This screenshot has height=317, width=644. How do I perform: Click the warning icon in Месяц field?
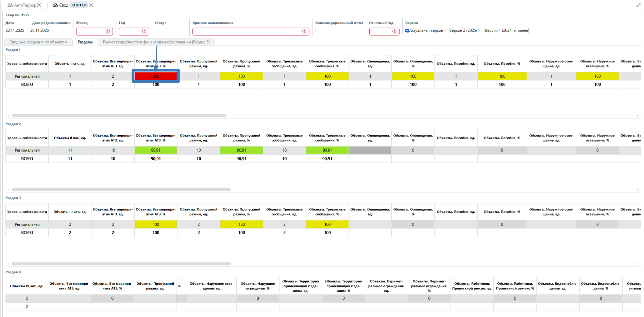click(x=108, y=32)
